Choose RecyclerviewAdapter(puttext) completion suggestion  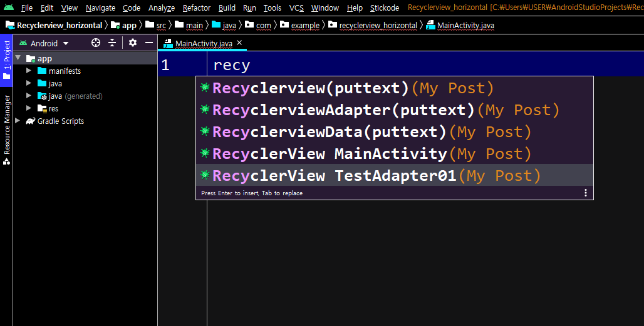[x=394, y=110]
